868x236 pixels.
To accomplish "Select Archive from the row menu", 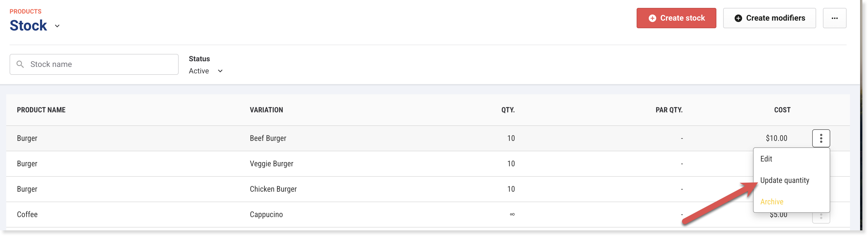I will (772, 202).
